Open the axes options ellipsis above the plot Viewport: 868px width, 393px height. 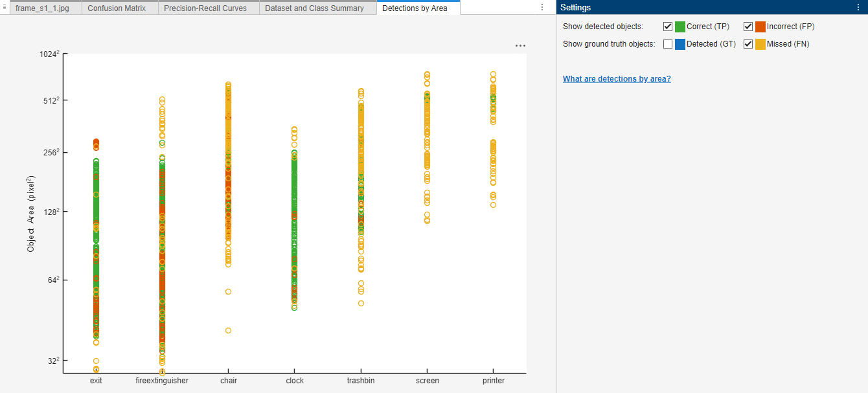click(520, 45)
